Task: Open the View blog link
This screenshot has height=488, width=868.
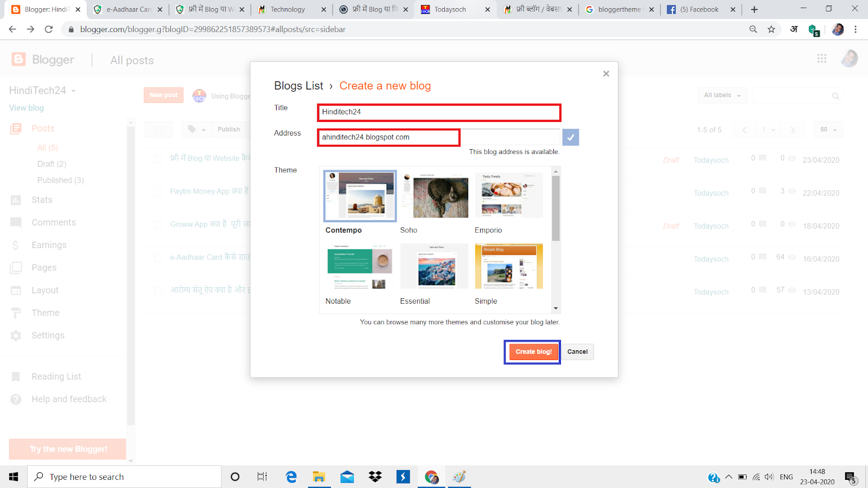Action: [26, 108]
